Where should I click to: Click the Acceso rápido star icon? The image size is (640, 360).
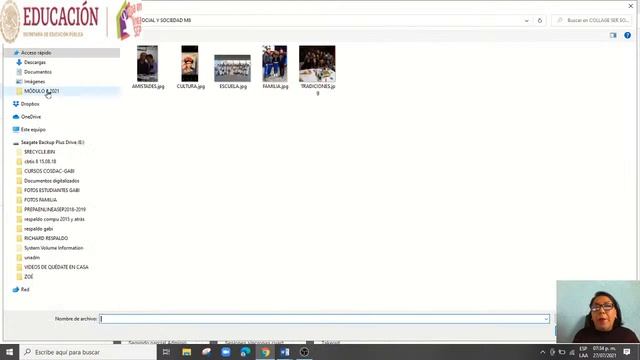tap(16, 53)
